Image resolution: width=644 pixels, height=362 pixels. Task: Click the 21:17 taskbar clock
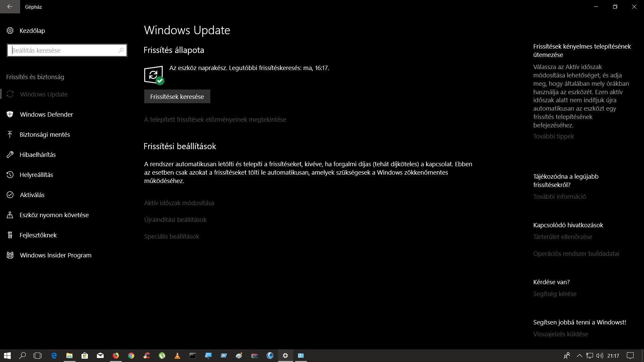tap(613, 356)
